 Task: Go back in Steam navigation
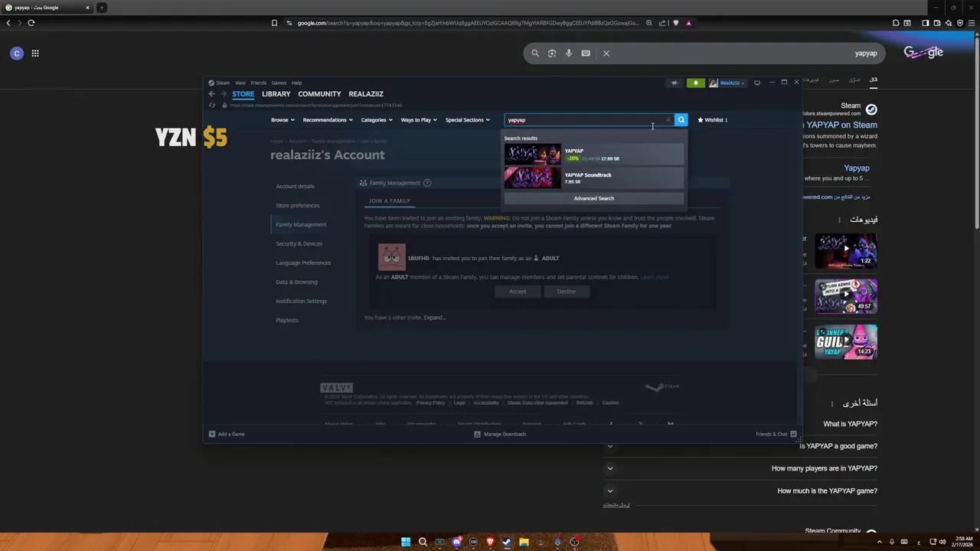click(212, 94)
